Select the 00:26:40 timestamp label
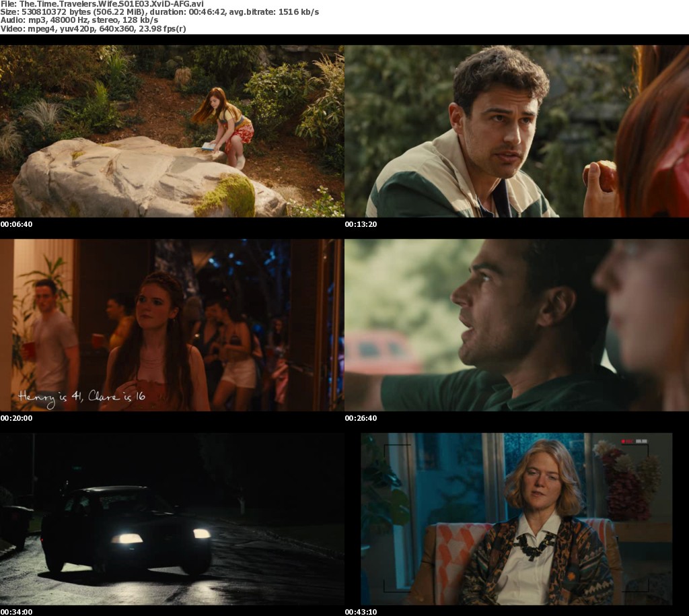 (x=361, y=418)
